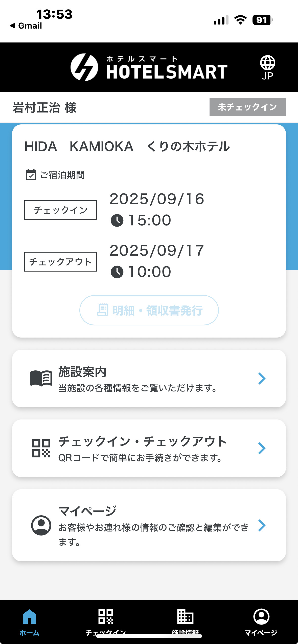
Task: Switch to the チェックイン bottom tab
Action: pos(106,621)
